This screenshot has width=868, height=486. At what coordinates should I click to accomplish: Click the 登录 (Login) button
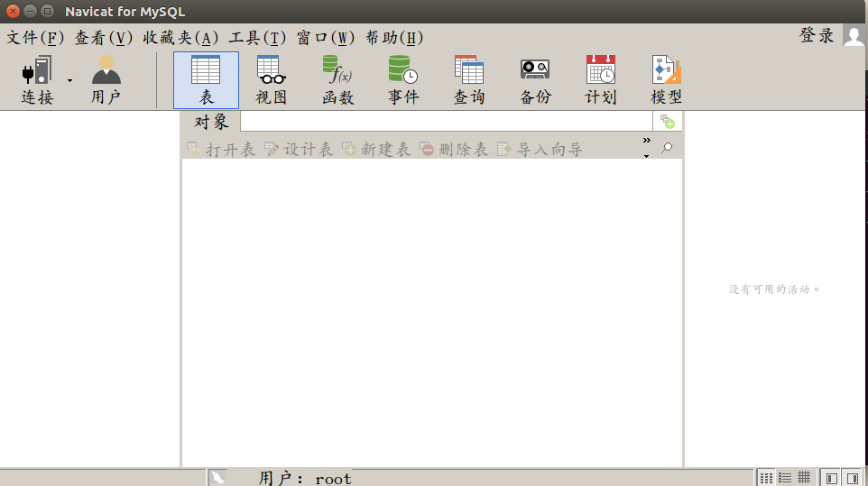coord(817,35)
